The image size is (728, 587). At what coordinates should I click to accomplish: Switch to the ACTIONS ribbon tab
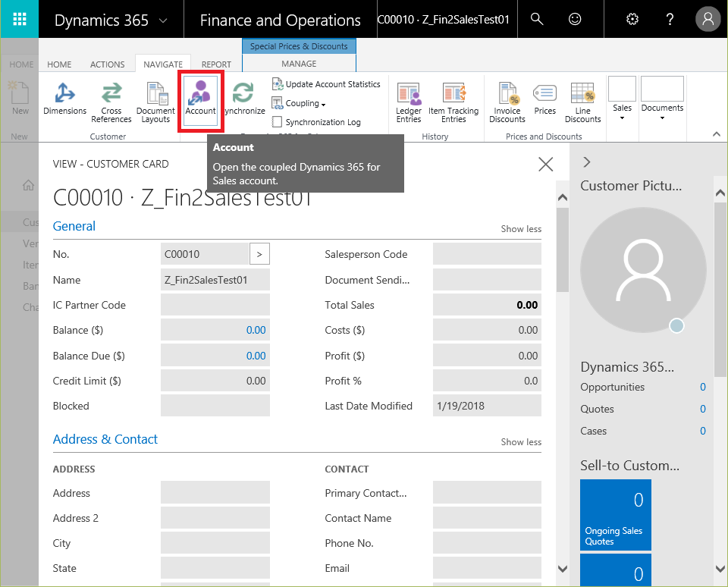click(x=107, y=64)
